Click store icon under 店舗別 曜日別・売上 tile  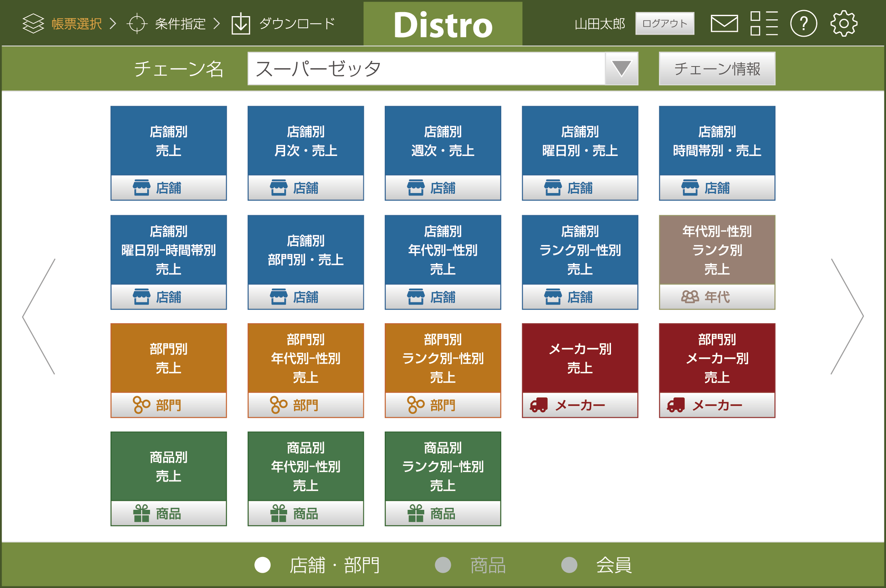(553, 187)
